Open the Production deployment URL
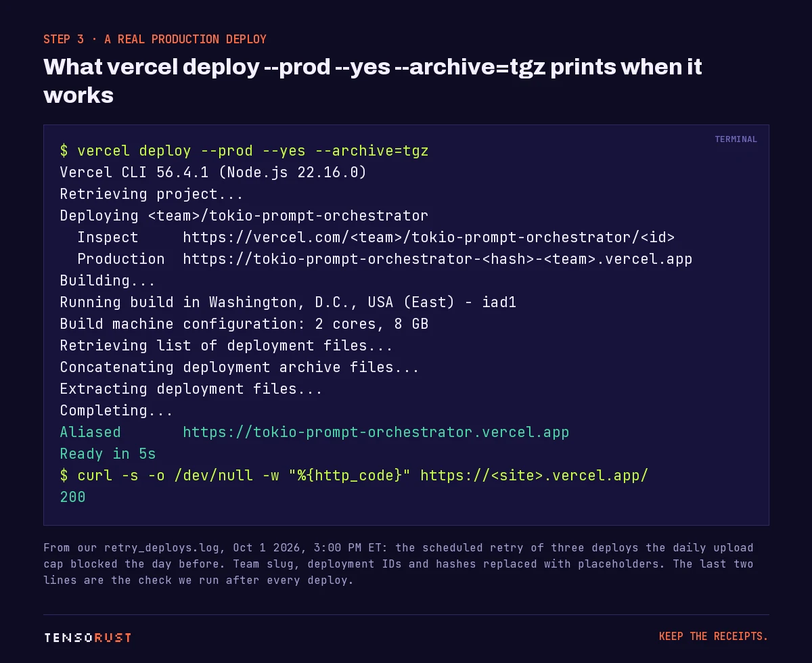 pos(438,258)
